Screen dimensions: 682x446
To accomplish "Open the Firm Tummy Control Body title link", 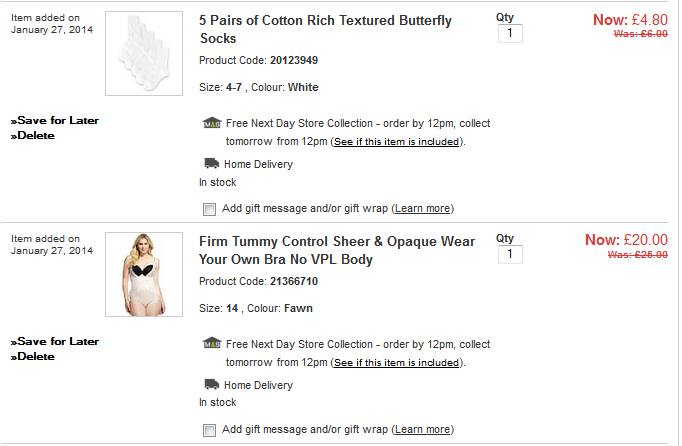I will click(337, 250).
